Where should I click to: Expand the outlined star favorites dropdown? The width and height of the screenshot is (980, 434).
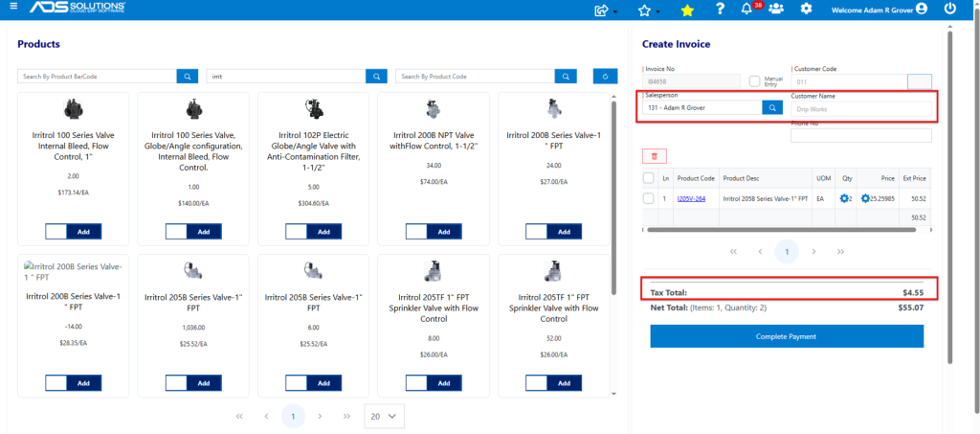coord(649,10)
